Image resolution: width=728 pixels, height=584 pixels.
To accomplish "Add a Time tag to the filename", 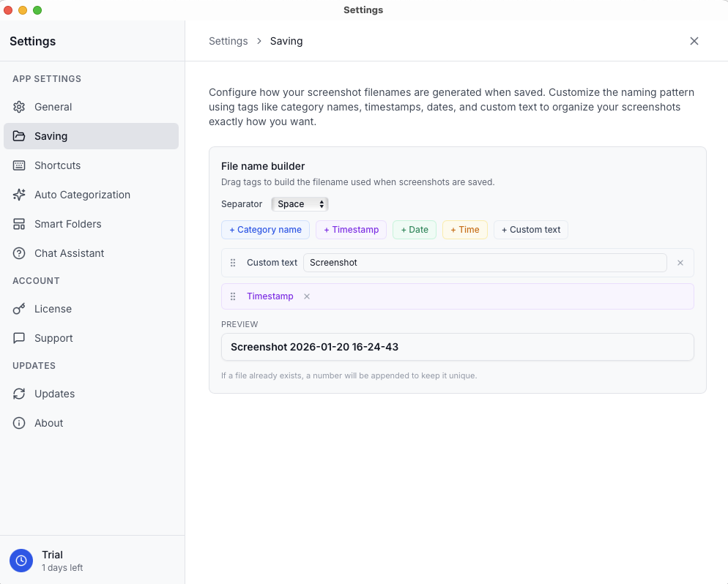I will pyautogui.click(x=464, y=230).
